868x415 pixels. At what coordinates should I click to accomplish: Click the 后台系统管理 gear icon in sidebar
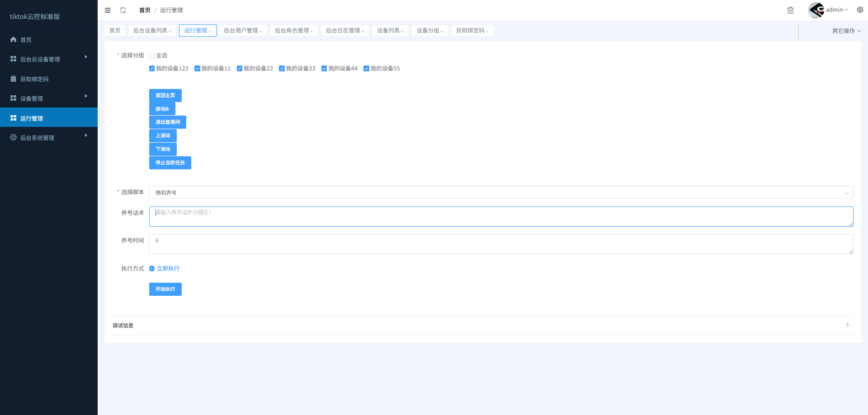pyautogui.click(x=13, y=138)
